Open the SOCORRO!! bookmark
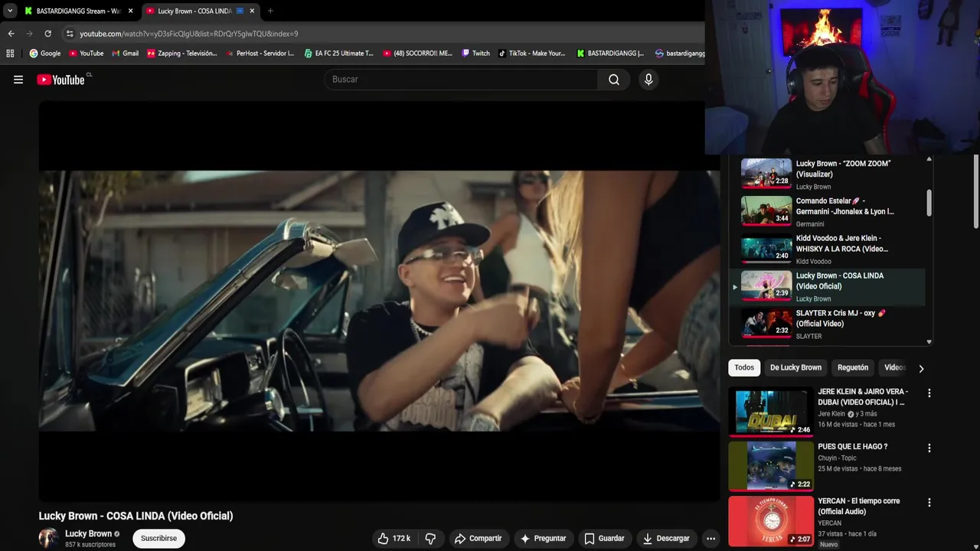The height and width of the screenshot is (551, 980). [x=418, y=54]
